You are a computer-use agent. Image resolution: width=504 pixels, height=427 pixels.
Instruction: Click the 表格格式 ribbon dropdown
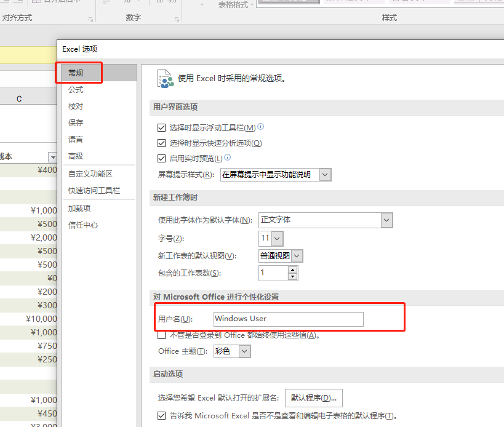point(236,5)
